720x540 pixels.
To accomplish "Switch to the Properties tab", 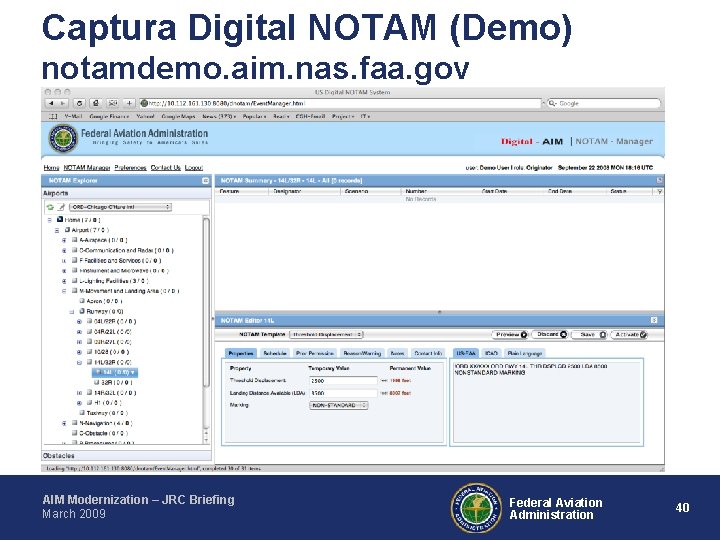I will click(241, 353).
